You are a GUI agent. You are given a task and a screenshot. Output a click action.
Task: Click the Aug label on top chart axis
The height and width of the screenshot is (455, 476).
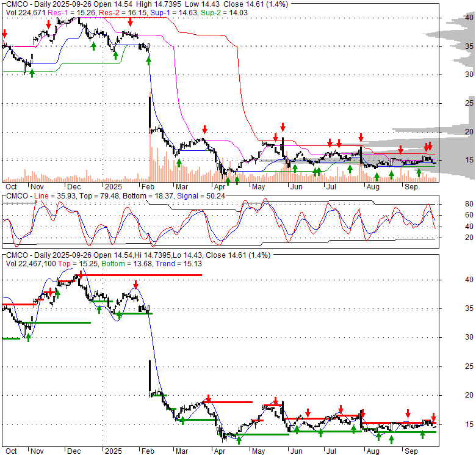click(373, 187)
